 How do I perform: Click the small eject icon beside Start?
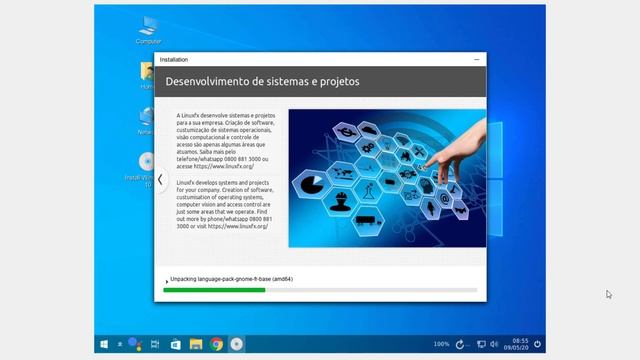point(120,344)
